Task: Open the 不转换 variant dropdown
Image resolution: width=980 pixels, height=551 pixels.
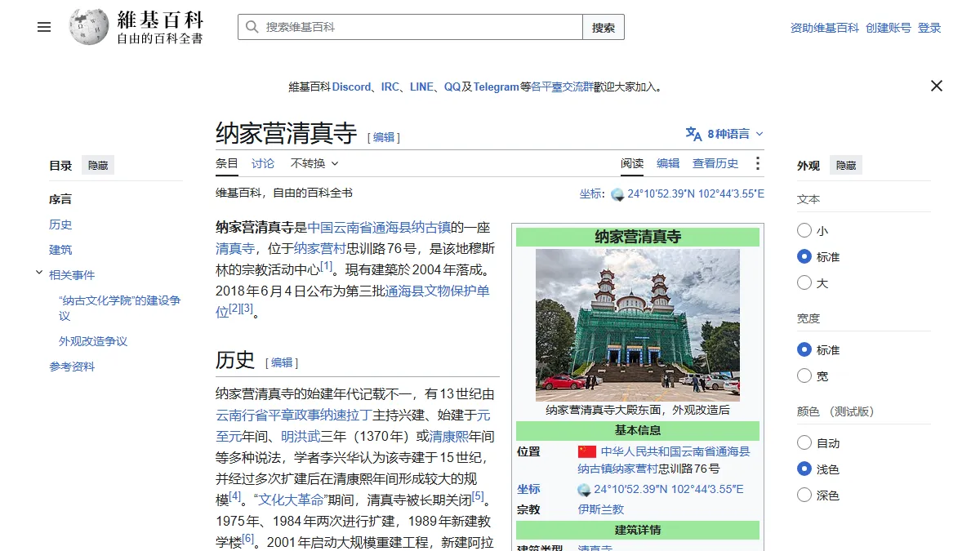Action: pyautogui.click(x=314, y=163)
